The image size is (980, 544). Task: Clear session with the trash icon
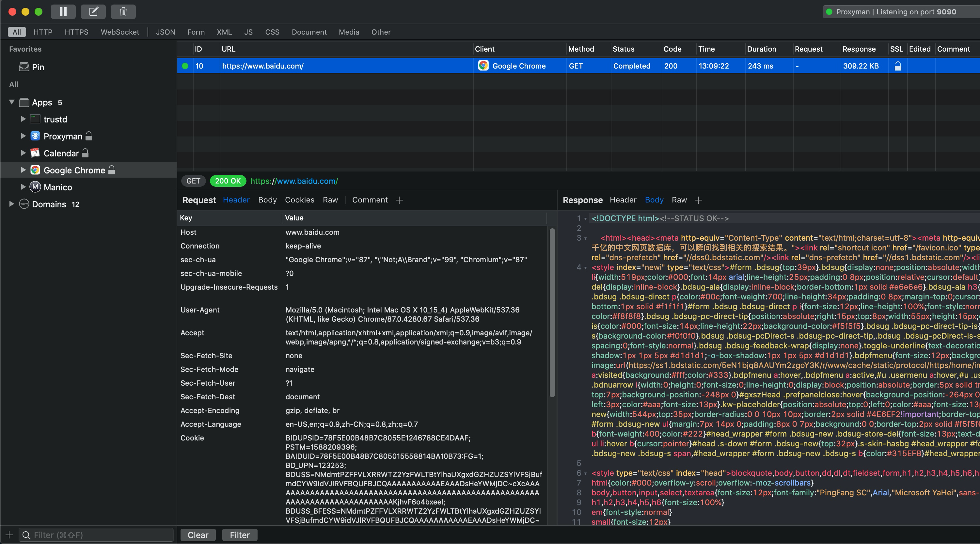point(123,11)
